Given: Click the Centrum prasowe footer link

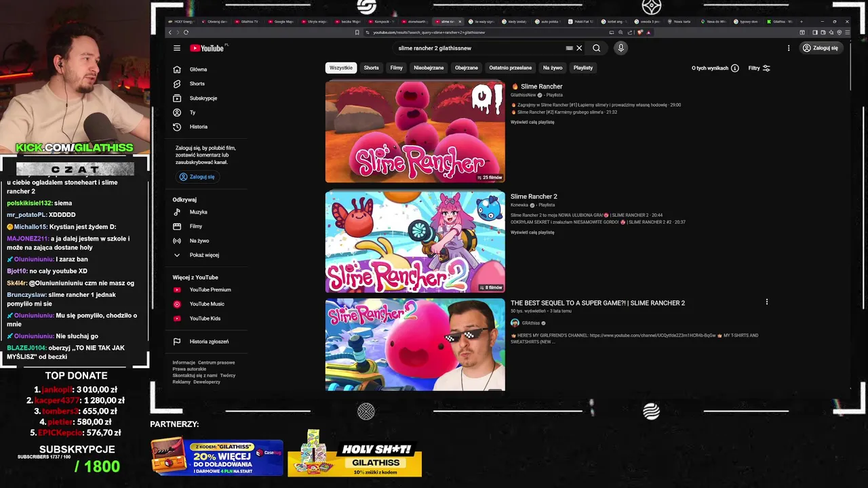Looking at the screenshot, I should 216,363.
